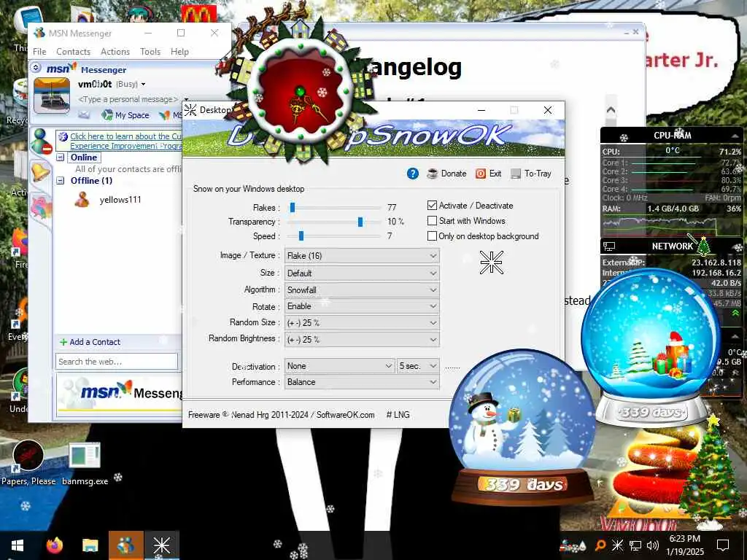Click the DesktopSnowOK tray snowflake icon
The width and height of the screenshot is (747, 560).
coord(617,545)
